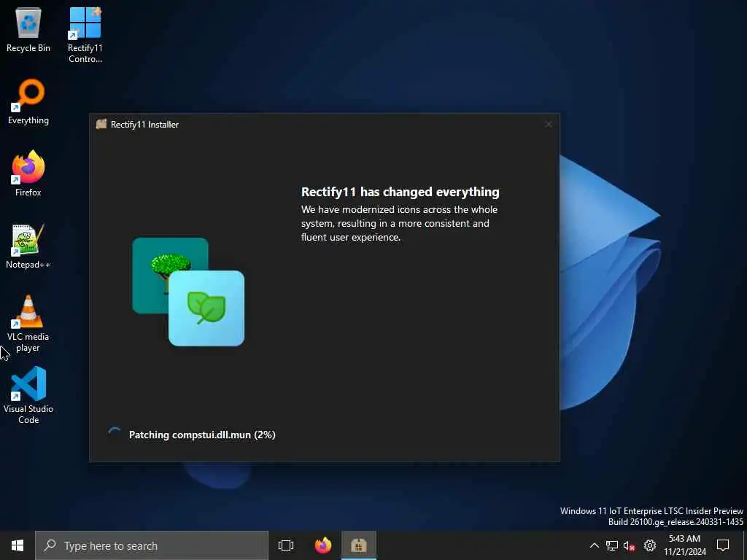Select the Visual Studio Code shortcut
Image resolution: width=747 pixels, height=560 pixels.
(28, 395)
